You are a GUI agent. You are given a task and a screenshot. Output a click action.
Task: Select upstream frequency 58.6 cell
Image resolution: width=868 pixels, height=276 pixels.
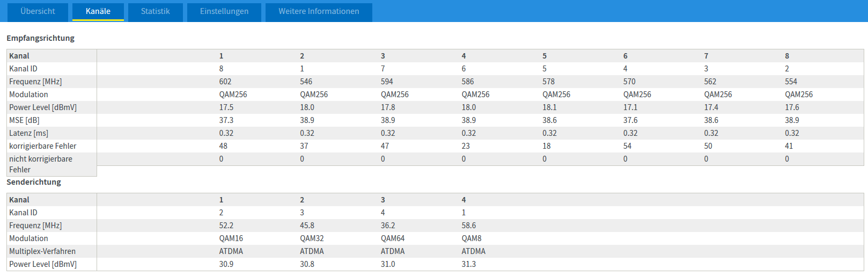tap(469, 226)
